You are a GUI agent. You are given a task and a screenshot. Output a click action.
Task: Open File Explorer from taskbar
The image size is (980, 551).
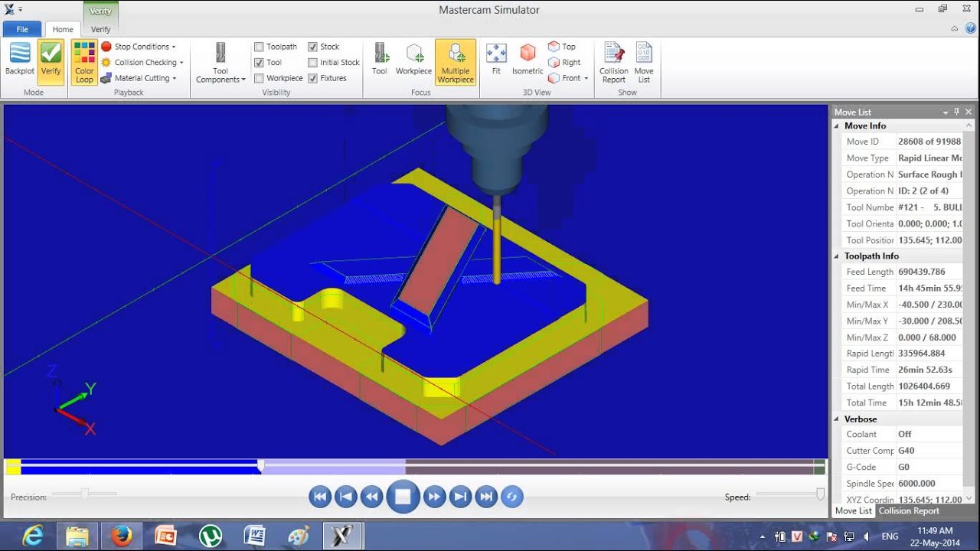[77, 536]
